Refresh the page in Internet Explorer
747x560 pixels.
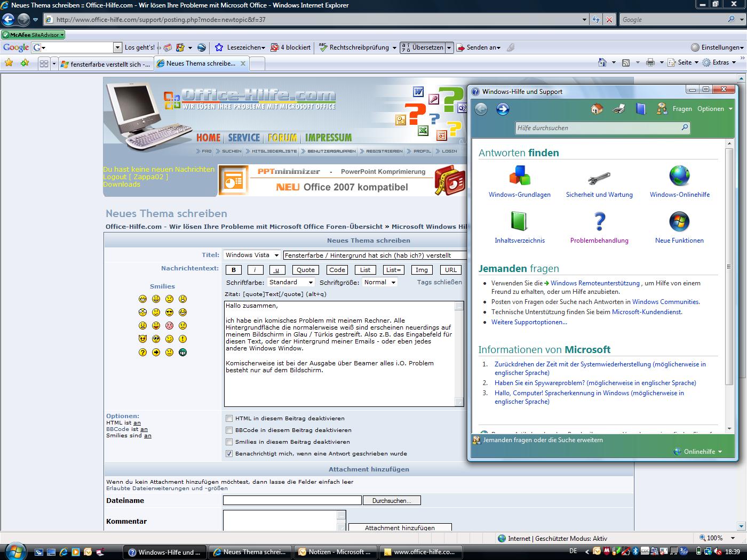click(x=596, y=20)
